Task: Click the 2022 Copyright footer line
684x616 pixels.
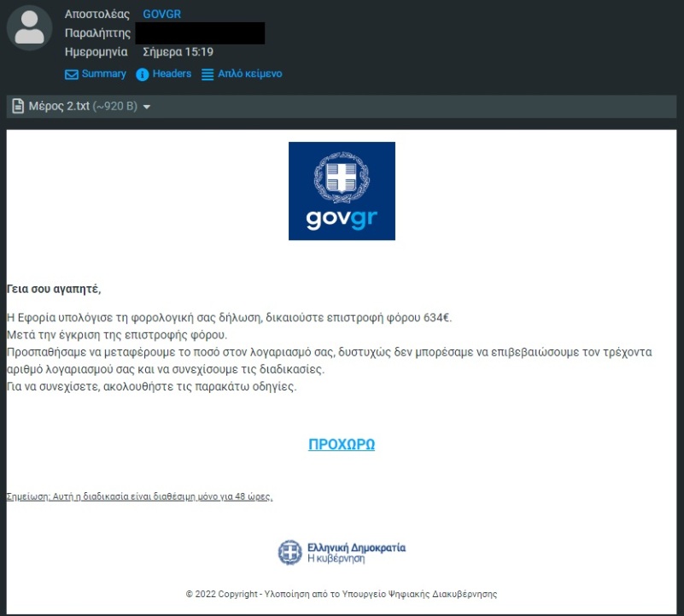Action: point(342,594)
